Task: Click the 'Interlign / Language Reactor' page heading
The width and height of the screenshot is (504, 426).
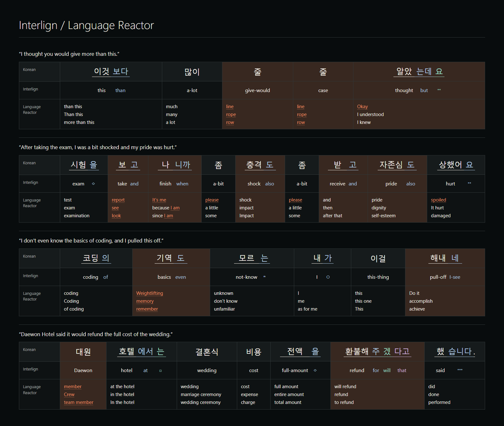Action: pos(86,26)
